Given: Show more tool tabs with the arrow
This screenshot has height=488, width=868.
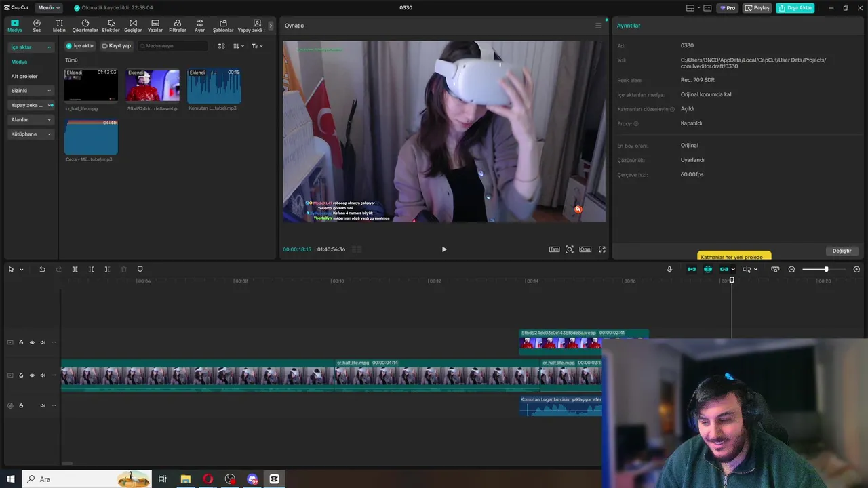Looking at the screenshot, I should (271, 26).
